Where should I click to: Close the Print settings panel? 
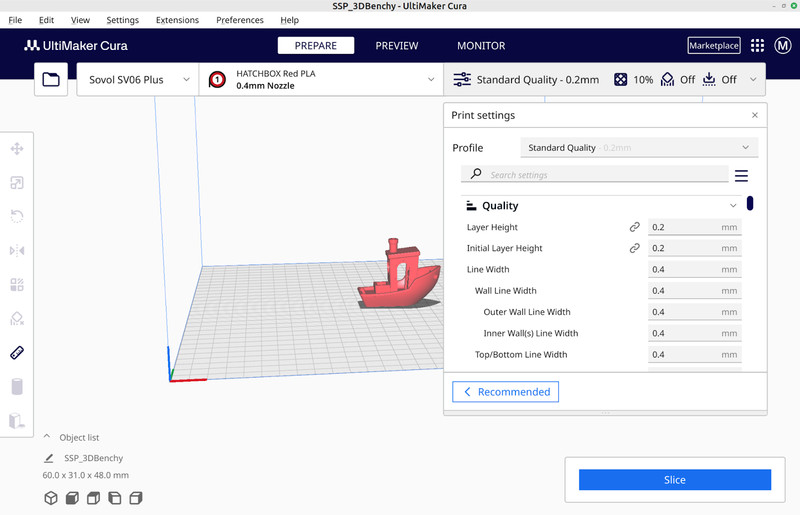coord(755,115)
